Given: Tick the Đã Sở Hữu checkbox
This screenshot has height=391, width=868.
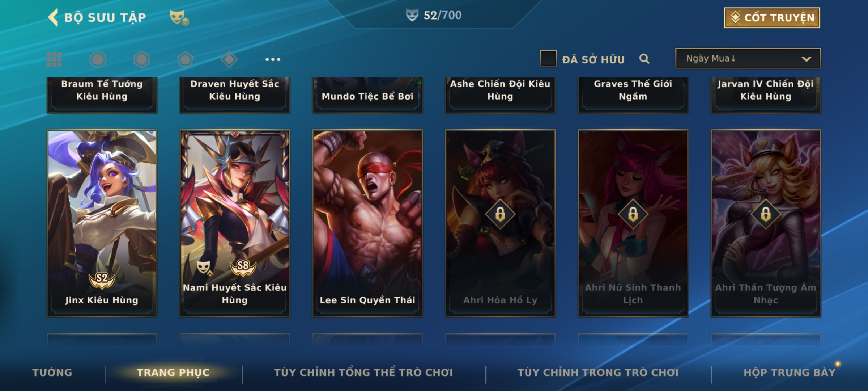Looking at the screenshot, I should click(x=548, y=59).
